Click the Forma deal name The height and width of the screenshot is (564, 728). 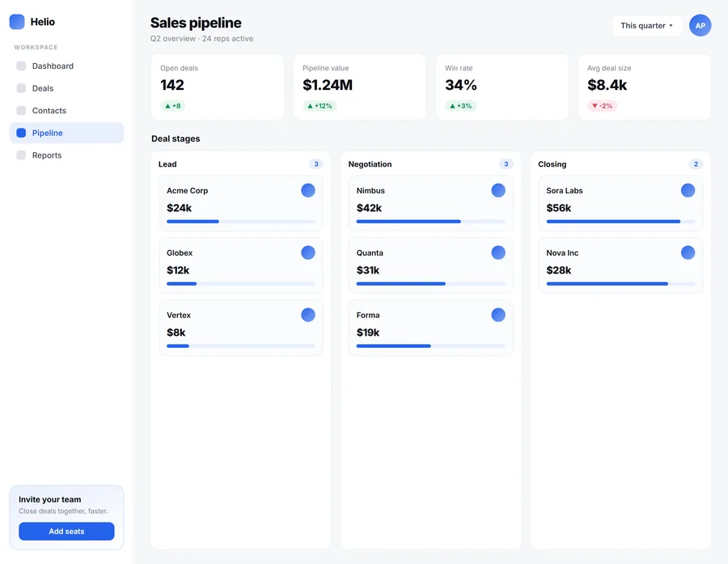click(368, 315)
